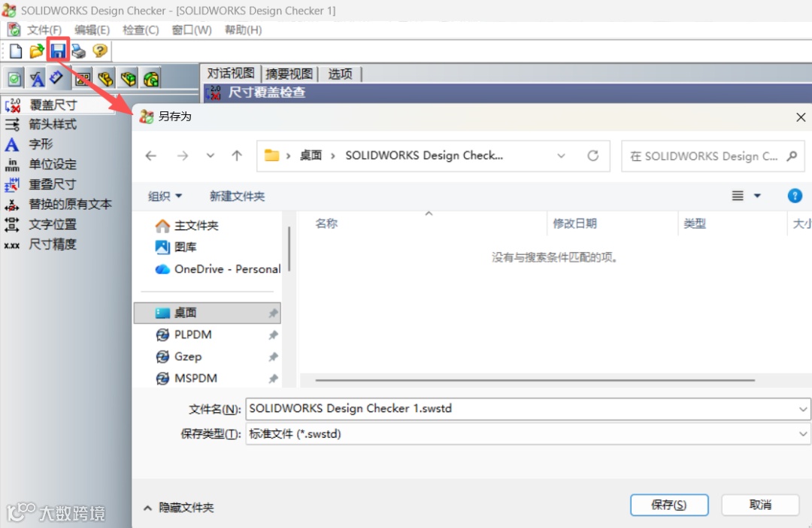Click the 保存(S) button
812x528 pixels.
pyautogui.click(x=668, y=505)
